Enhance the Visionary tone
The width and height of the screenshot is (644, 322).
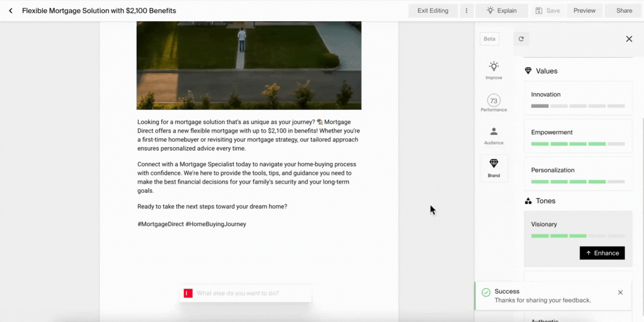click(602, 253)
